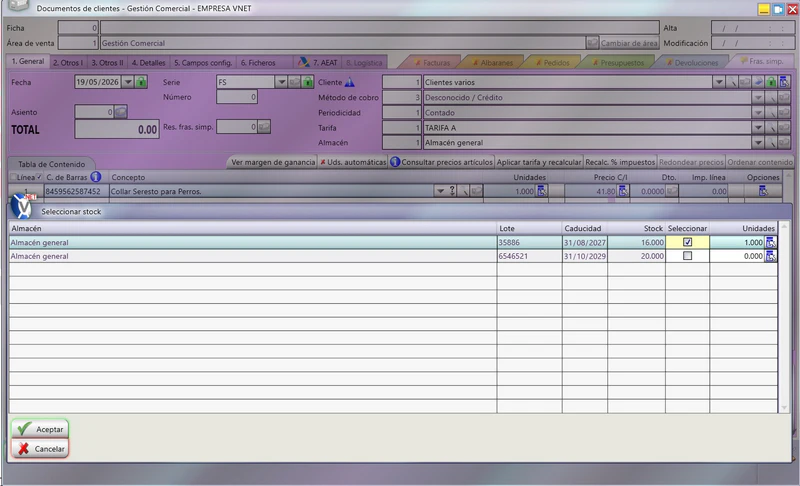The width and height of the screenshot is (800, 486).
Task: Check Seleccionar checkbox for lote 6546521
Action: (x=687, y=256)
